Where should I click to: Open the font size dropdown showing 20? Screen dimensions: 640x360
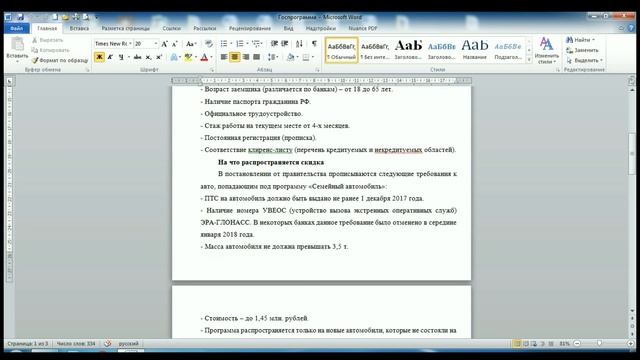point(156,44)
